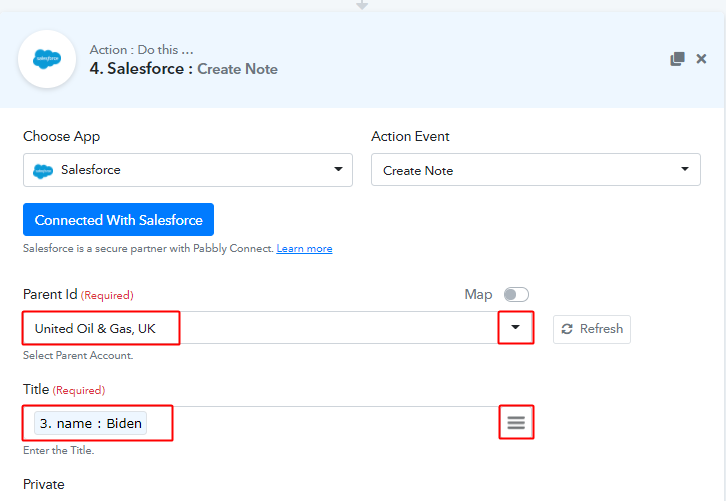Click the 3. name : Biden mapped tag
This screenshot has width=726, height=501.
click(90, 423)
